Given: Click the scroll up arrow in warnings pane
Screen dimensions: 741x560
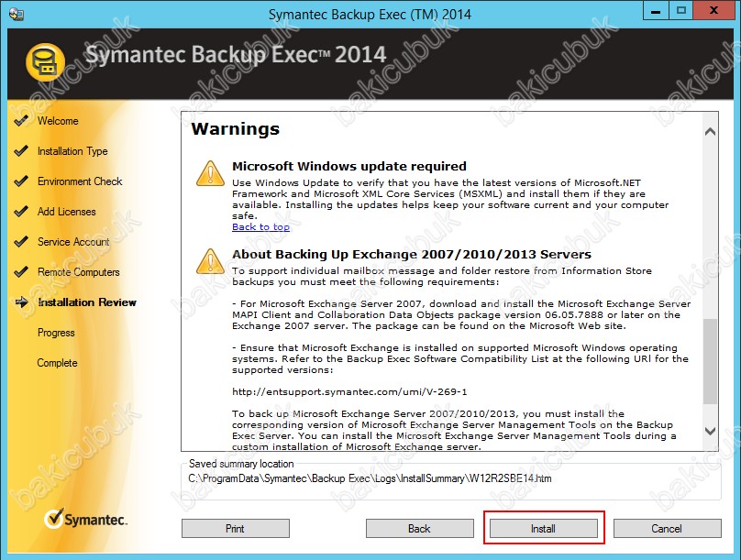Looking at the screenshot, I should point(710,132).
